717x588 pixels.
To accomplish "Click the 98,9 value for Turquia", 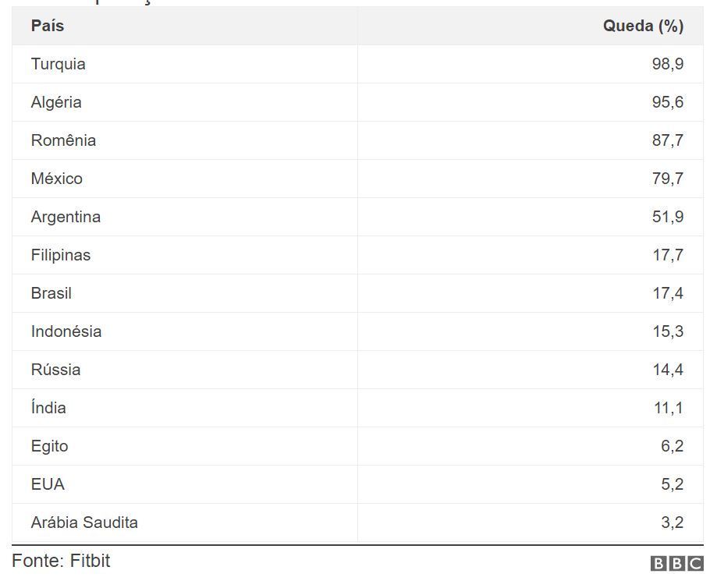I will pos(668,64).
